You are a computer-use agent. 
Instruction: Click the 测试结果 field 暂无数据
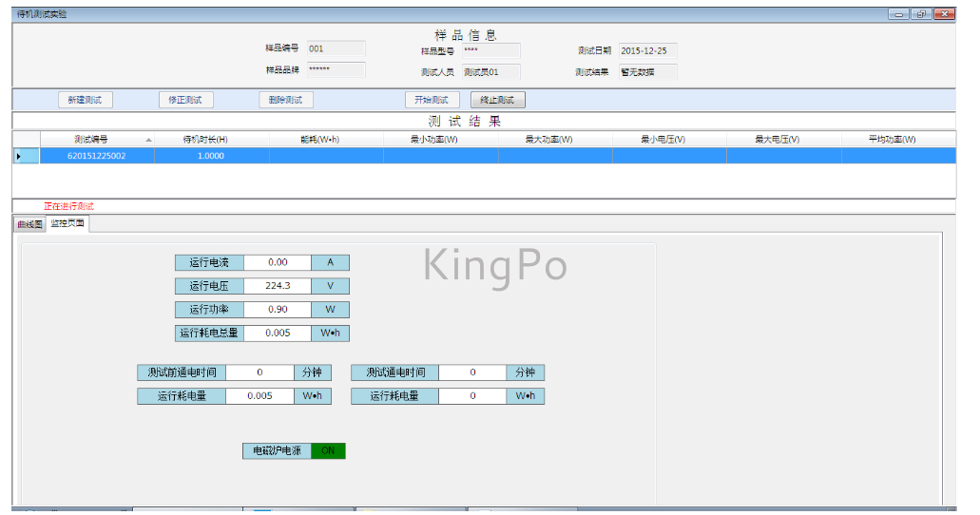(x=647, y=72)
